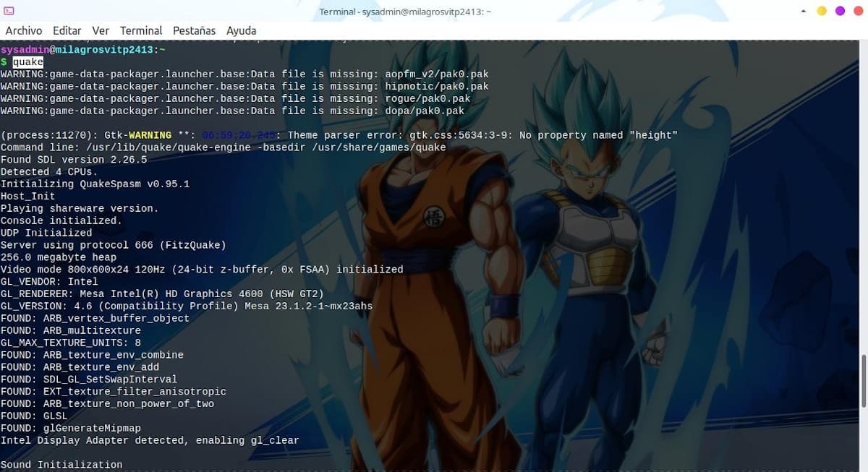This screenshot has width=868, height=472.
Task: Click the highlighted 'quake' command
Action: [27, 62]
